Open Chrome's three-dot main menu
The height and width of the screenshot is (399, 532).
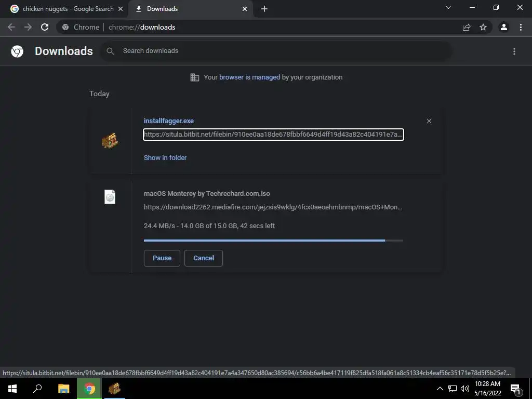521,27
